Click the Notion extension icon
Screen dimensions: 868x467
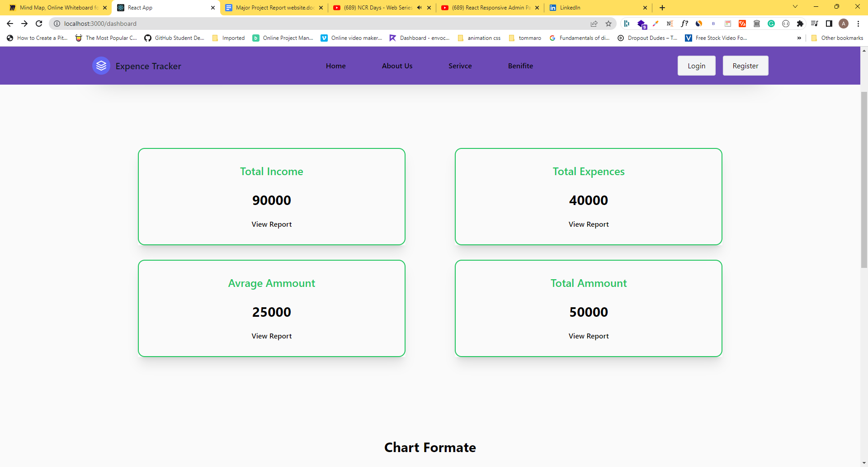pyautogui.click(x=670, y=24)
